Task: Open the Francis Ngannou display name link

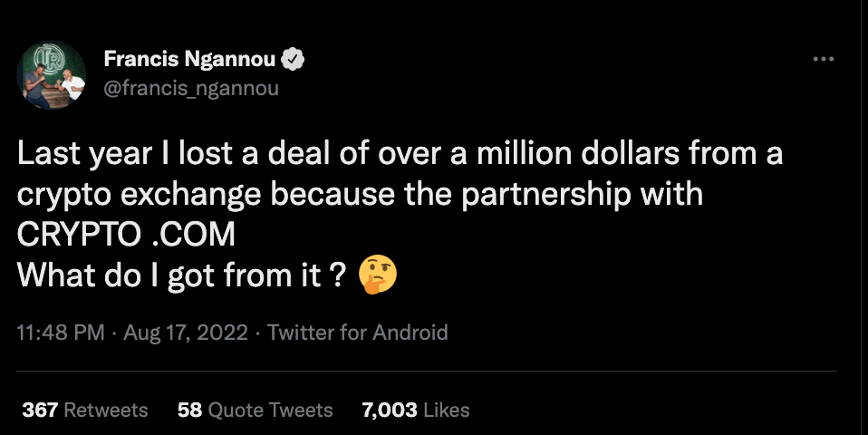Action: point(189,59)
